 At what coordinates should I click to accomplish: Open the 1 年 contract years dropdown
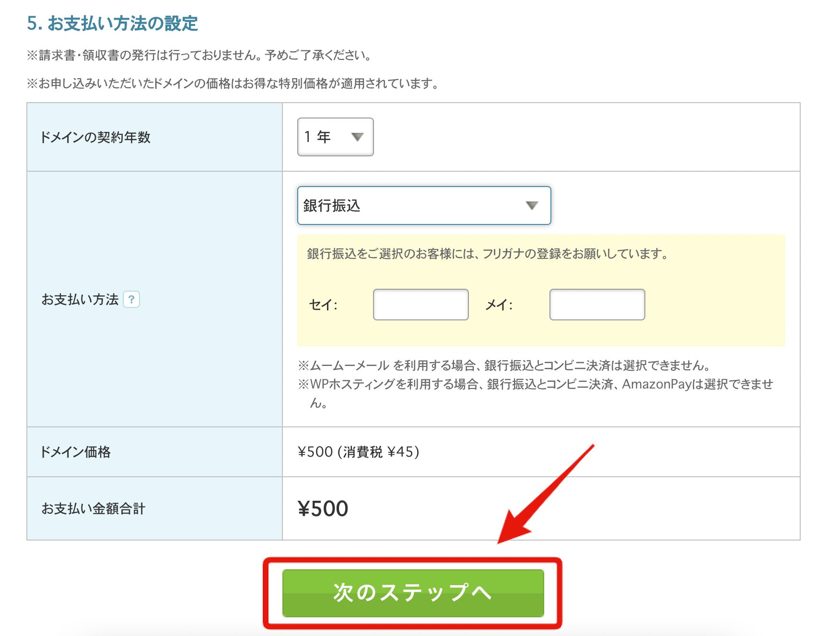[336, 137]
